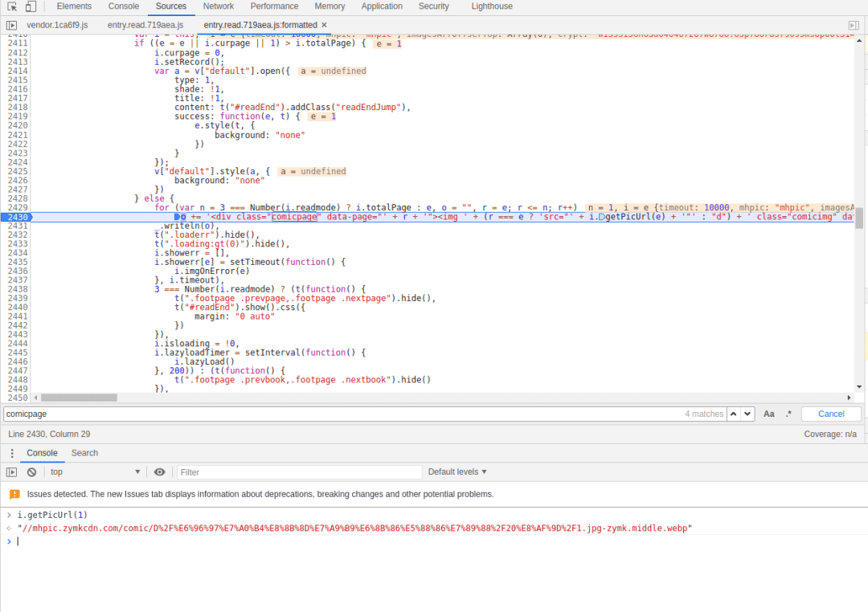Activate the inspect element picker icon
868x612 pixels.
pos(13,6)
